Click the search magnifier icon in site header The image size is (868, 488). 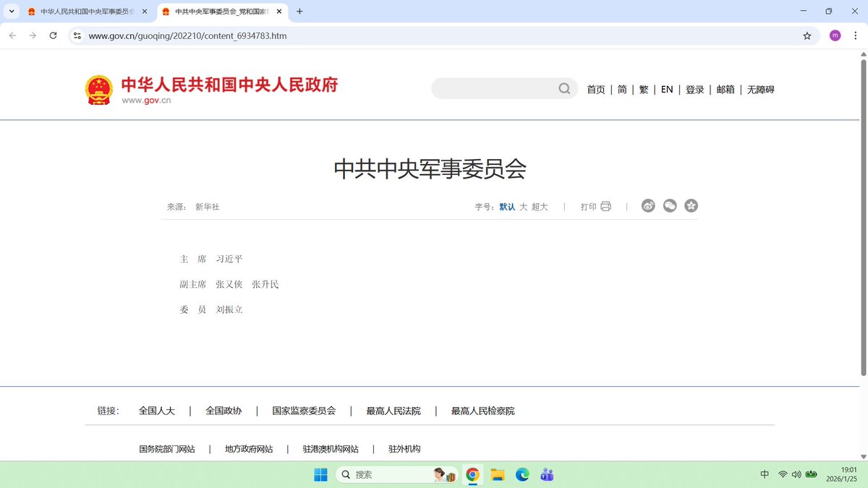564,89
